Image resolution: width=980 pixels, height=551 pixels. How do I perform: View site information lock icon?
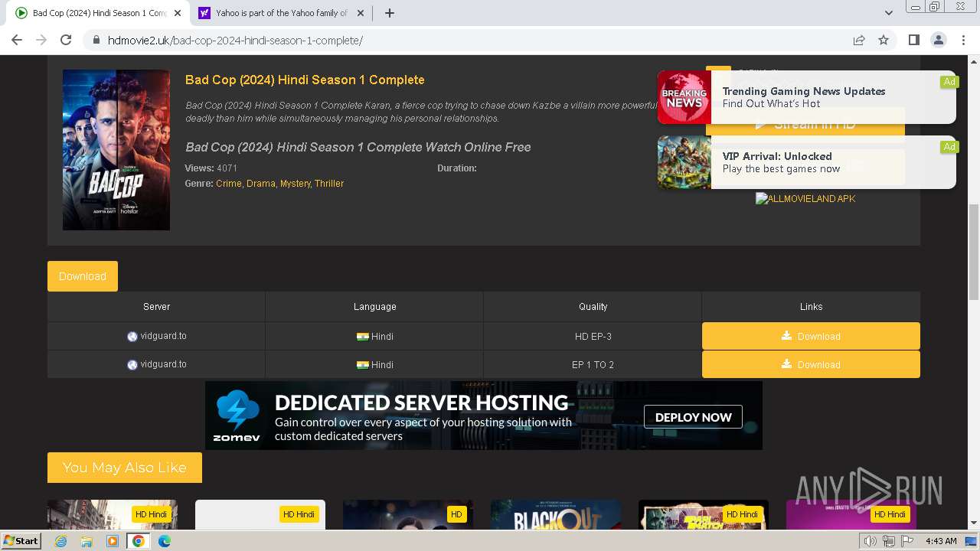[x=96, y=40]
